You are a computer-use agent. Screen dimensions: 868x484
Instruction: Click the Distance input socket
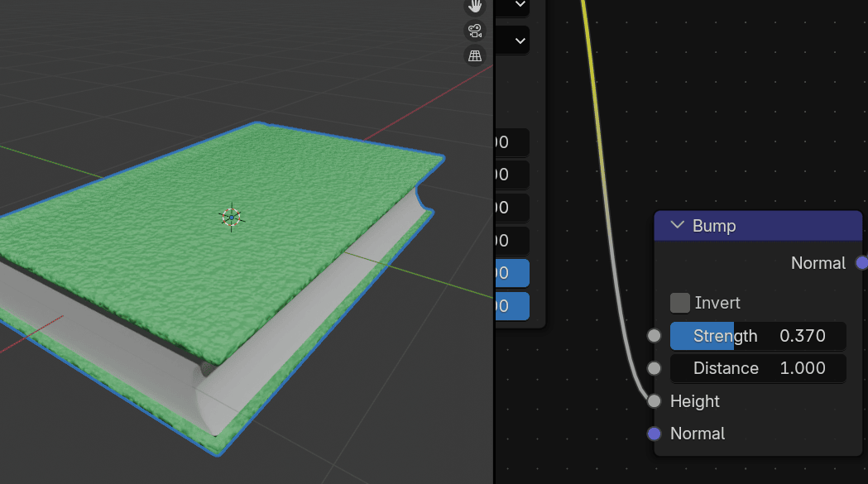655,368
